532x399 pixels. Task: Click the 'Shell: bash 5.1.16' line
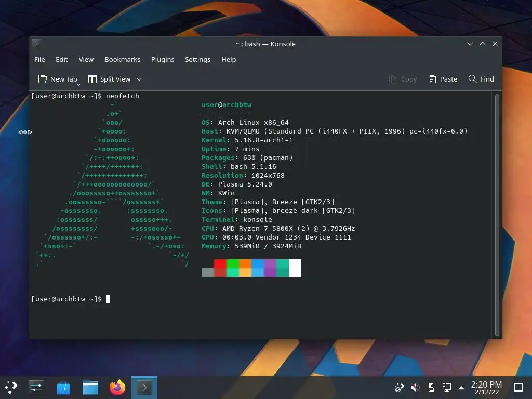click(x=239, y=167)
